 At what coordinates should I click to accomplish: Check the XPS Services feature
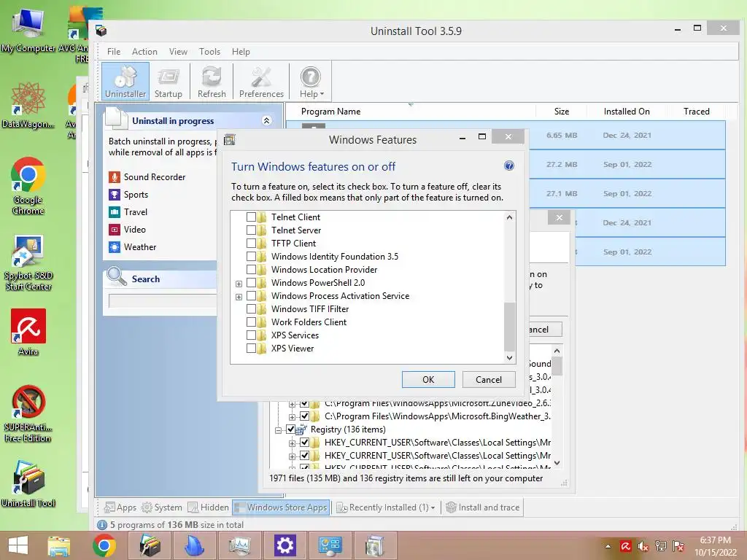pos(251,335)
